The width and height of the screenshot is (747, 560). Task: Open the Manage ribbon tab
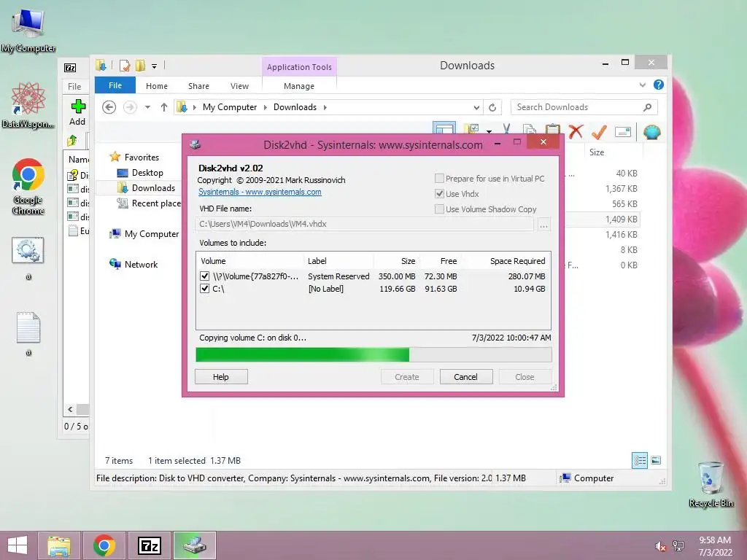299,86
